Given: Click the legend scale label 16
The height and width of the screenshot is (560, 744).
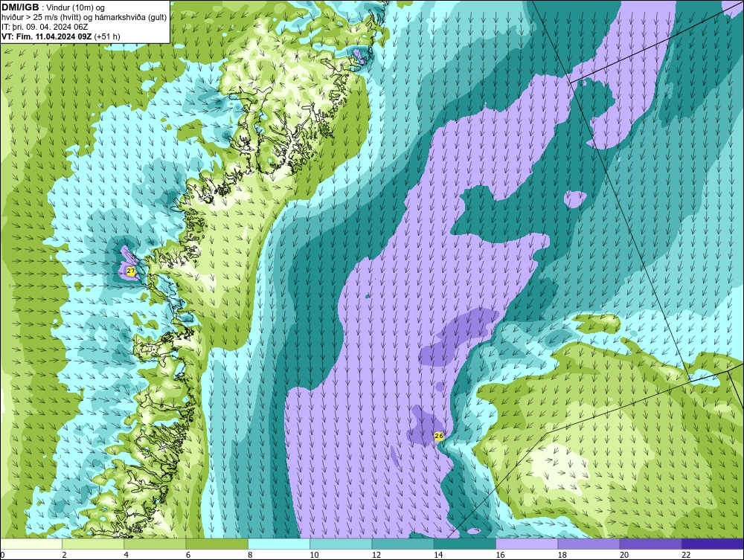Looking at the screenshot, I should (501, 556).
